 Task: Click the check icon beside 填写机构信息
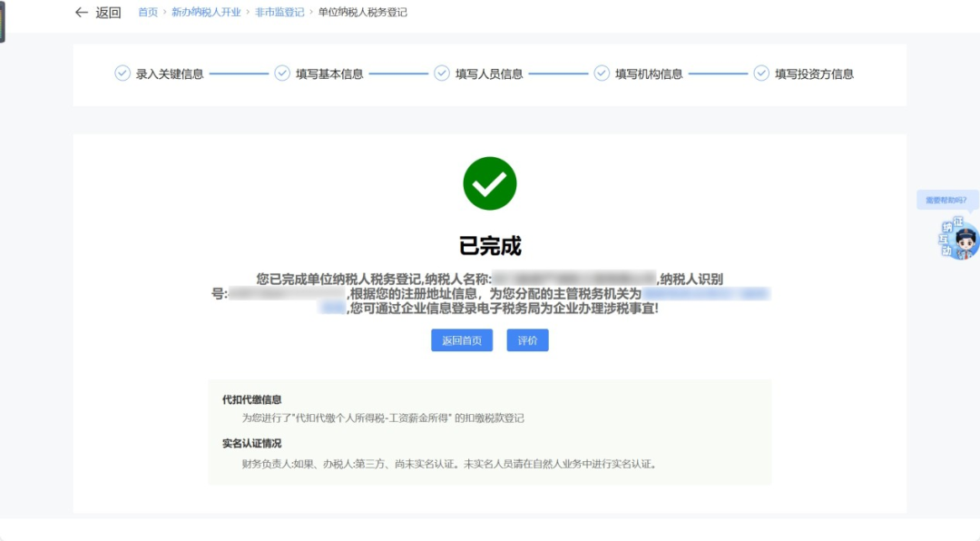602,74
